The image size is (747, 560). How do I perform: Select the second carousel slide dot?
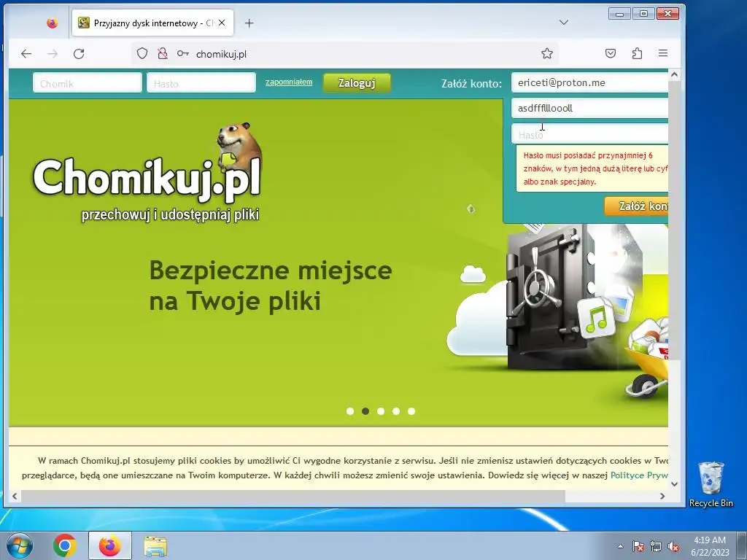pyautogui.click(x=365, y=411)
